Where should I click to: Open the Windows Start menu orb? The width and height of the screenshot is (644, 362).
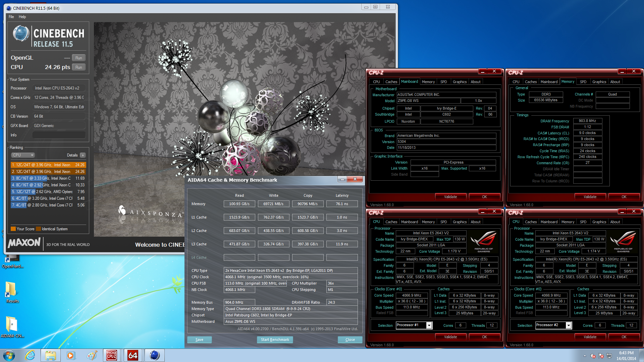click(9, 355)
